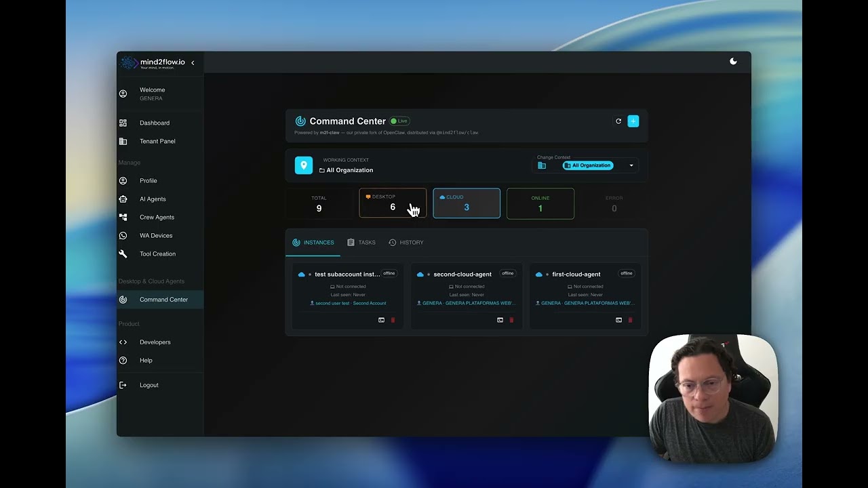Click second user test Second Account link
This screenshot has height=488, width=868.
[348, 304]
